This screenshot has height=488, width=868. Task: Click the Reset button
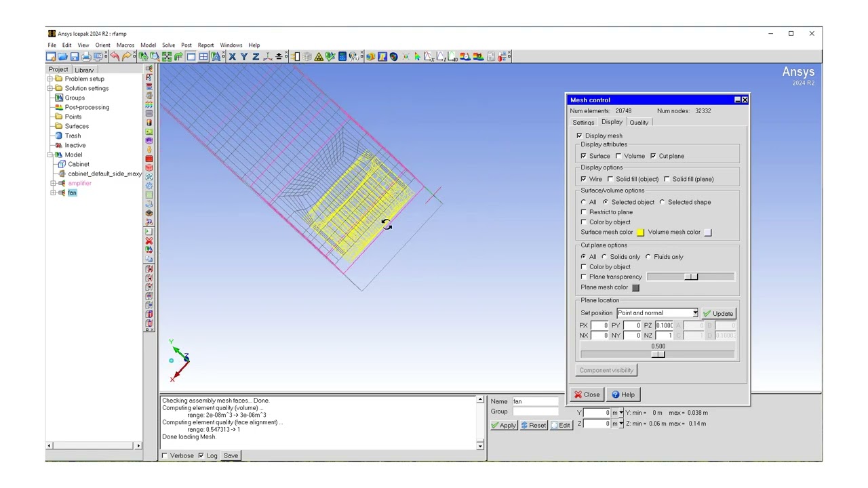pyautogui.click(x=533, y=426)
